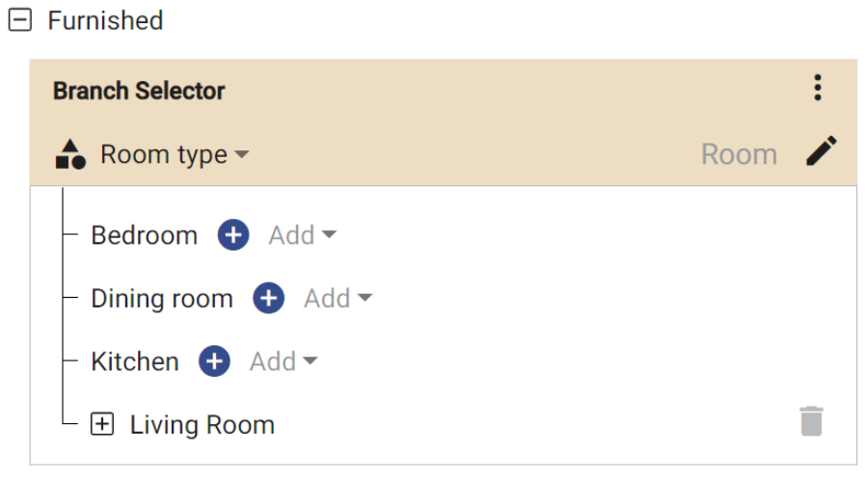
Task: Collapse the Furnished tree node
Action: (x=20, y=21)
